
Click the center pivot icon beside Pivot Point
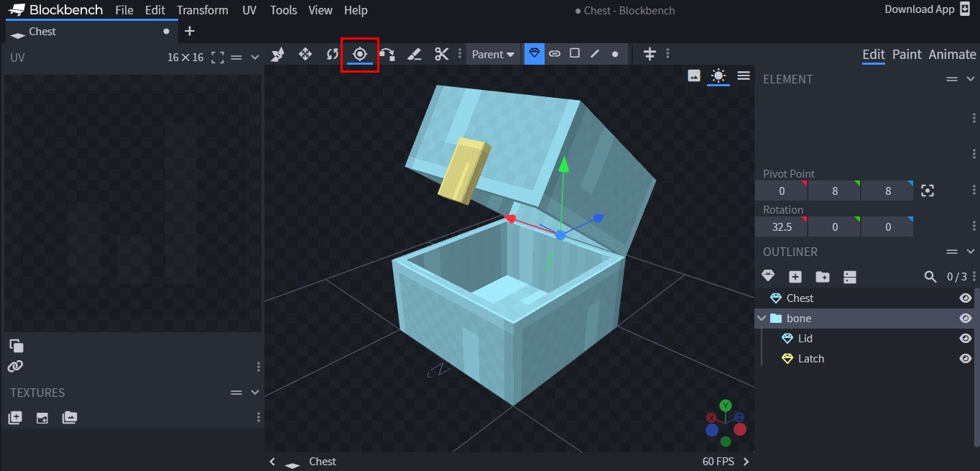coord(928,191)
